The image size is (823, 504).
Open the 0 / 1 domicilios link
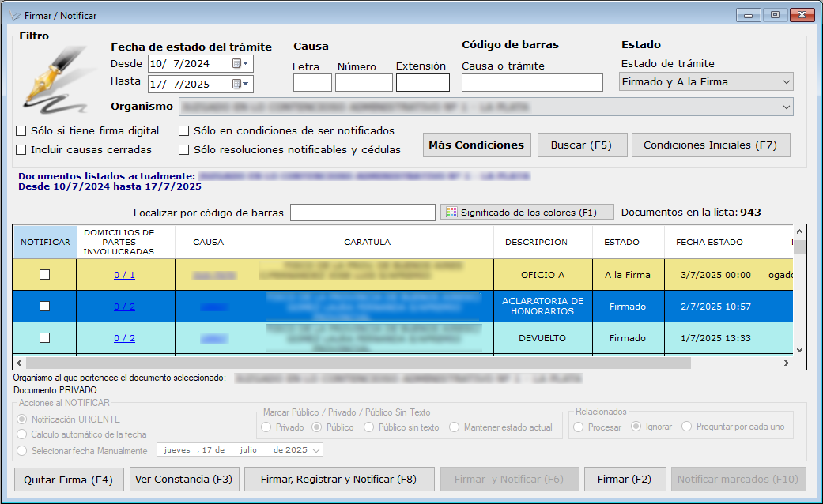(125, 275)
